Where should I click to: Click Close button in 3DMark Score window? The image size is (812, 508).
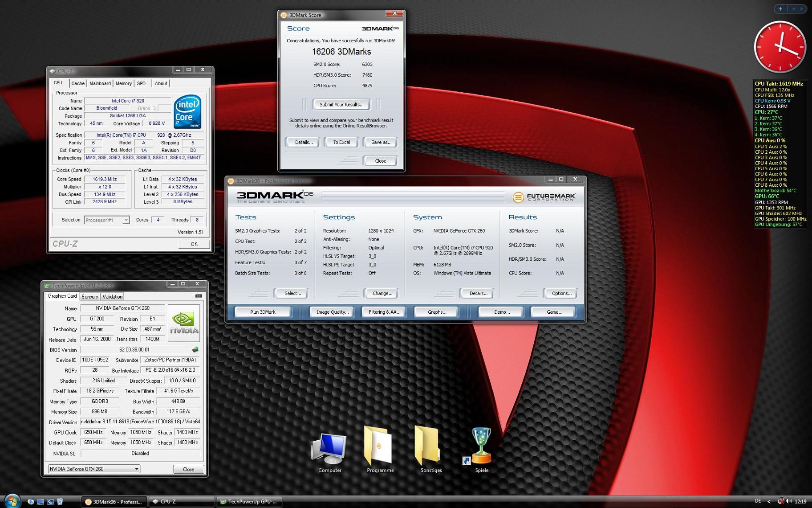pyautogui.click(x=380, y=161)
